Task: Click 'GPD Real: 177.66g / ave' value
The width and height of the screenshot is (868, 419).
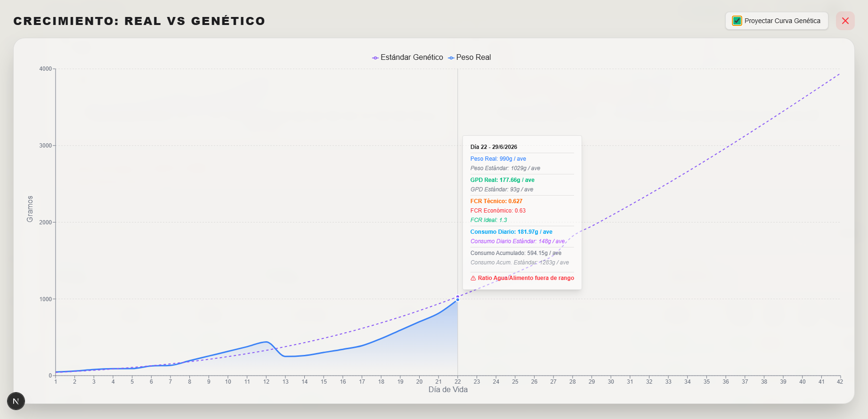Action: pyautogui.click(x=503, y=180)
